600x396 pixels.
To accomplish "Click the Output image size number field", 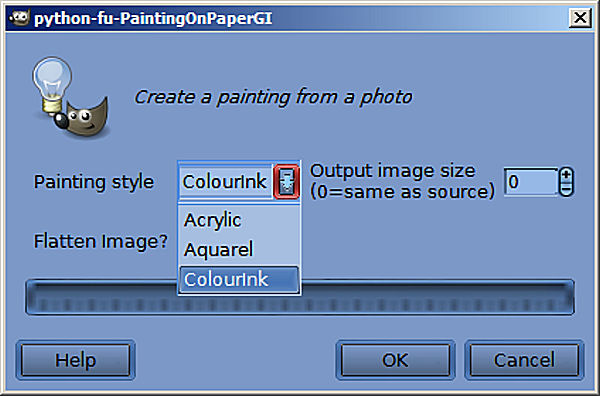I will [531, 182].
